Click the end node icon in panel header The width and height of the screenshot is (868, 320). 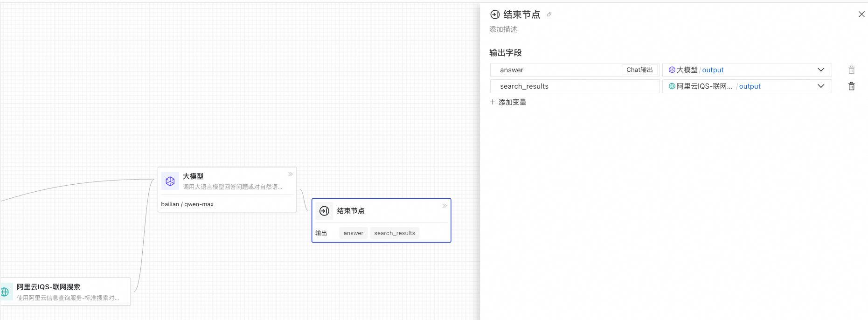[x=495, y=15]
